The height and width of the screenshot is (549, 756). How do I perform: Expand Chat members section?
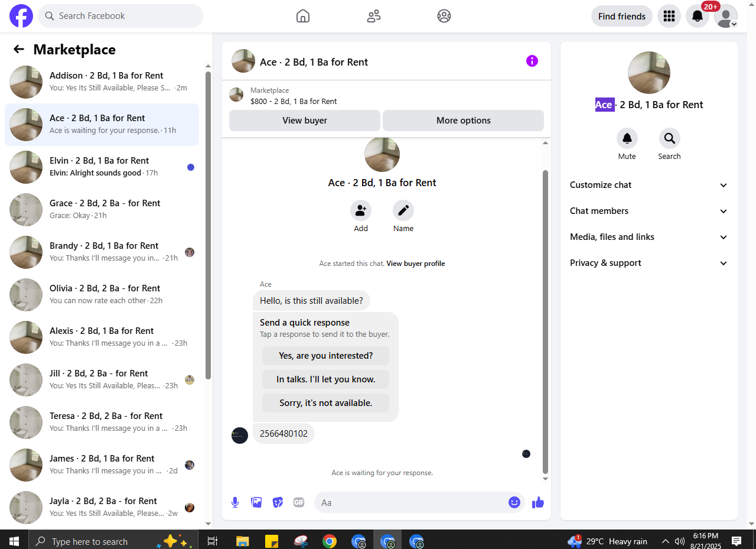pyautogui.click(x=649, y=211)
